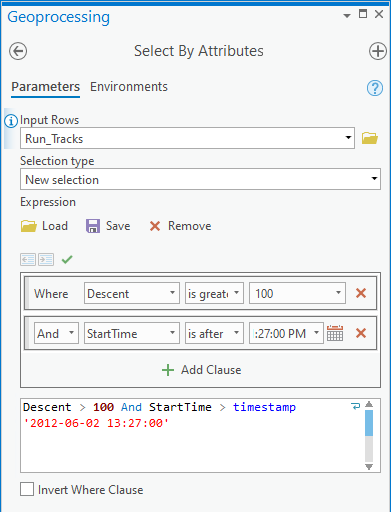Click the Load expression folder icon

pyautogui.click(x=28, y=226)
